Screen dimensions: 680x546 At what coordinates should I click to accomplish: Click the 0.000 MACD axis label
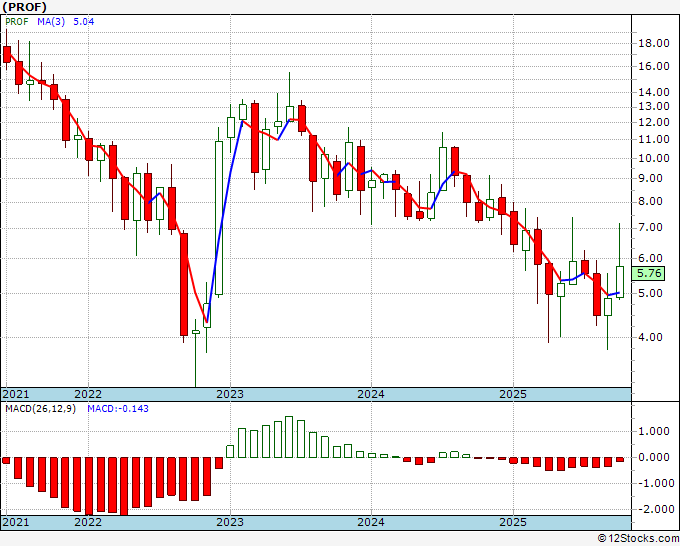point(654,458)
